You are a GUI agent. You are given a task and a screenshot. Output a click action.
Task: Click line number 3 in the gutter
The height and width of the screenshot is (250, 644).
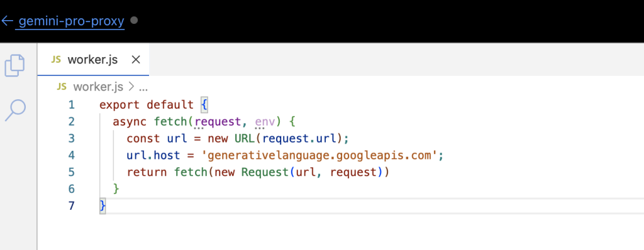pos(72,138)
